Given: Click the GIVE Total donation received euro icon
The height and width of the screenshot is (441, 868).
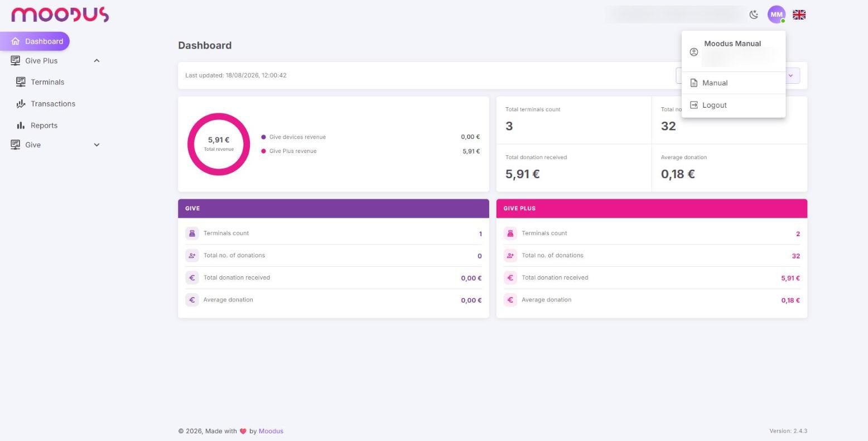Looking at the screenshot, I should click(x=192, y=277).
